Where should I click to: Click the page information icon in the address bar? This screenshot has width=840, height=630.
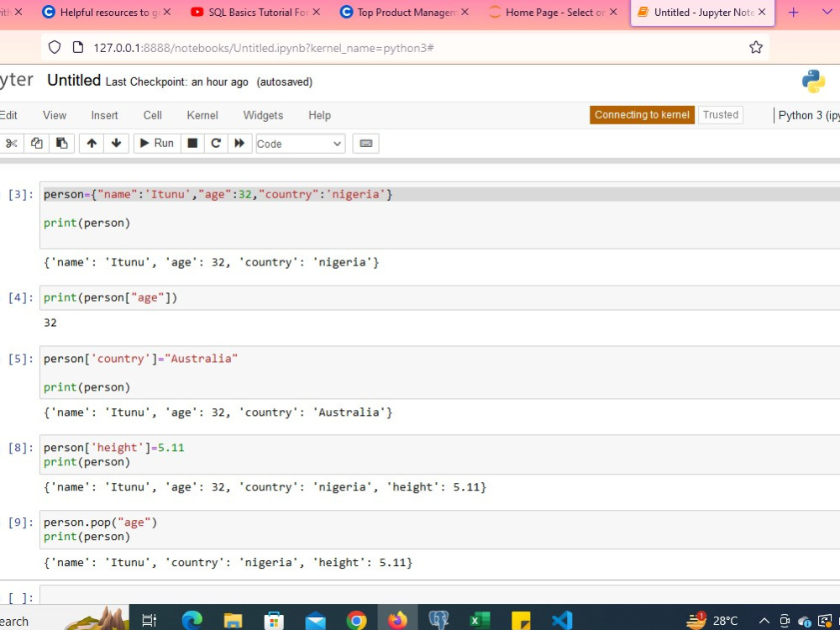77,47
